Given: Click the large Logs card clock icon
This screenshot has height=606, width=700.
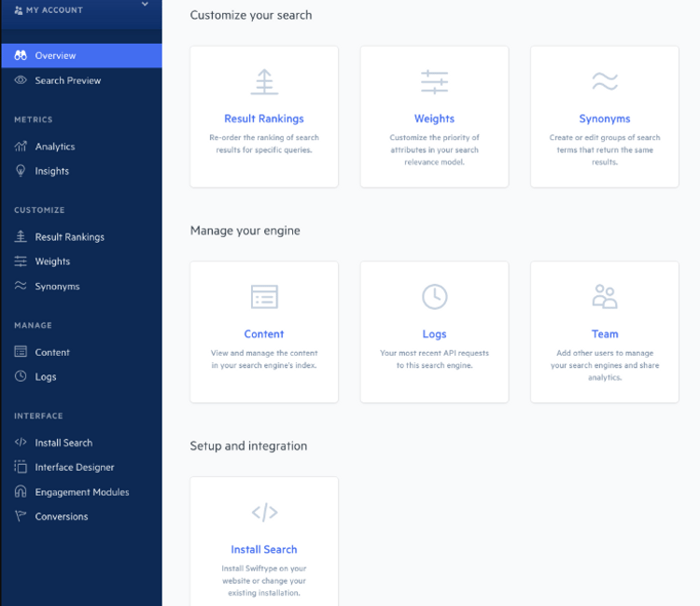Looking at the screenshot, I should (434, 297).
